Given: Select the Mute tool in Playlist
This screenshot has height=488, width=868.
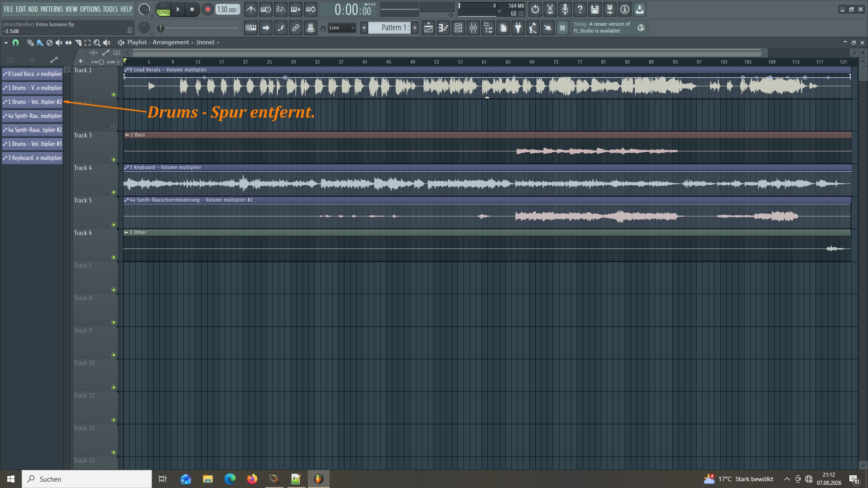Looking at the screenshot, I should pos(59,42).
